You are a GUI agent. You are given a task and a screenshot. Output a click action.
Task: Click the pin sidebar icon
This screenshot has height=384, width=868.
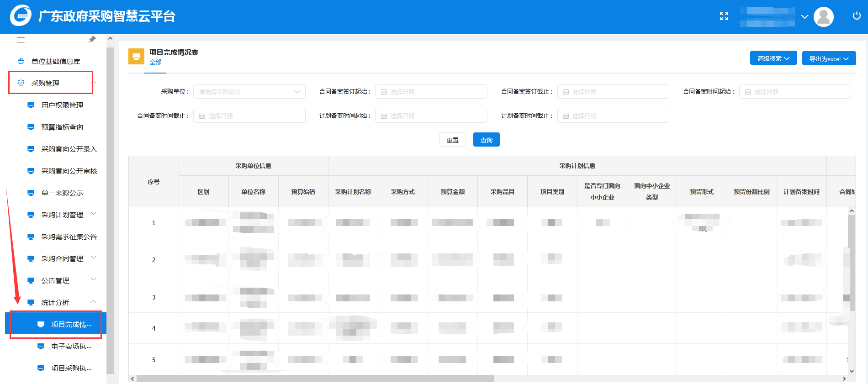[92, 39]
